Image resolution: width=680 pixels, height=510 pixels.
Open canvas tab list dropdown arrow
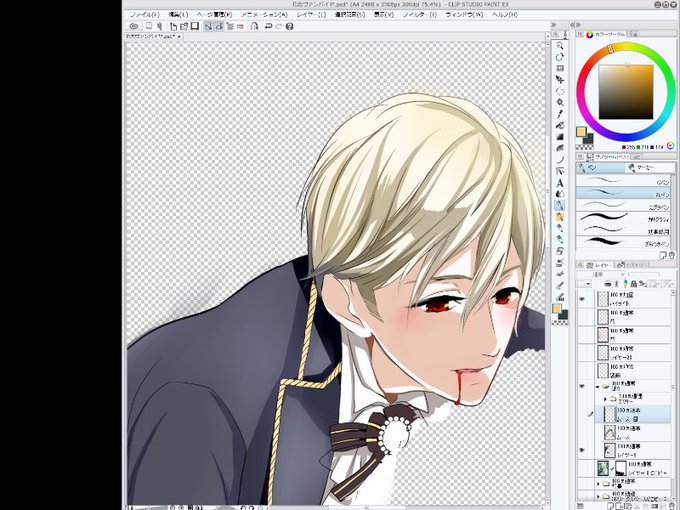548,37
